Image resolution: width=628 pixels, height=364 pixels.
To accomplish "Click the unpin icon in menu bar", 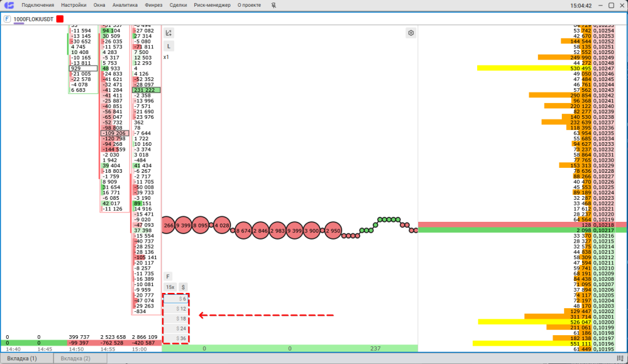I will (274, 5).
